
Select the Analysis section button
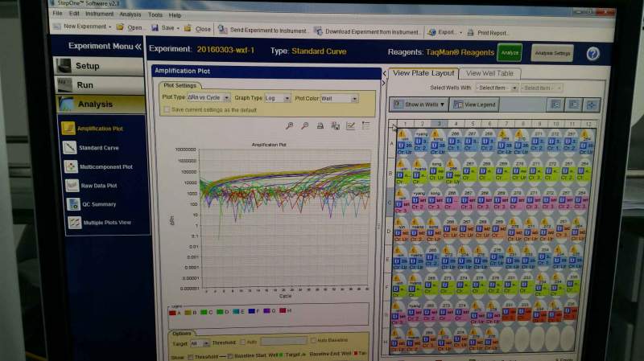[x=101, y=105]
